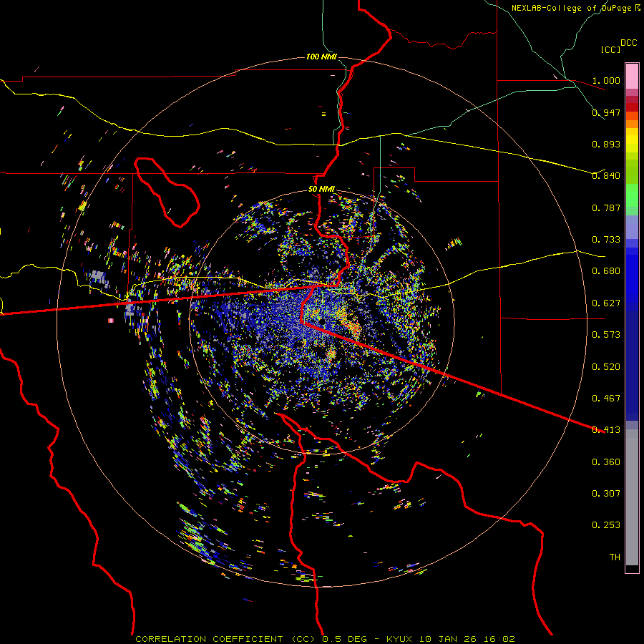
Task: Click the gray lower segment of color bar
Action: coord(632,497)
